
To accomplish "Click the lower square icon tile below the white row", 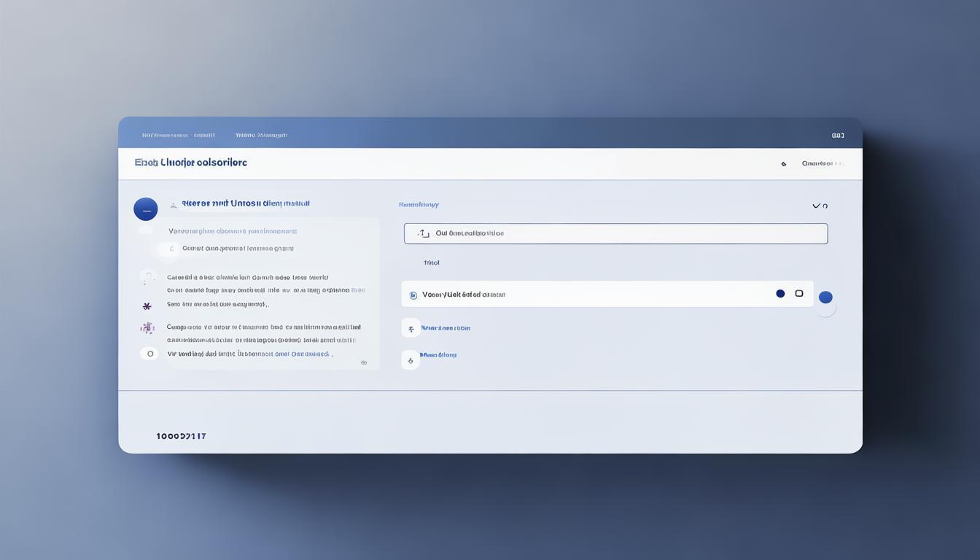I will [x=411, y=359].
